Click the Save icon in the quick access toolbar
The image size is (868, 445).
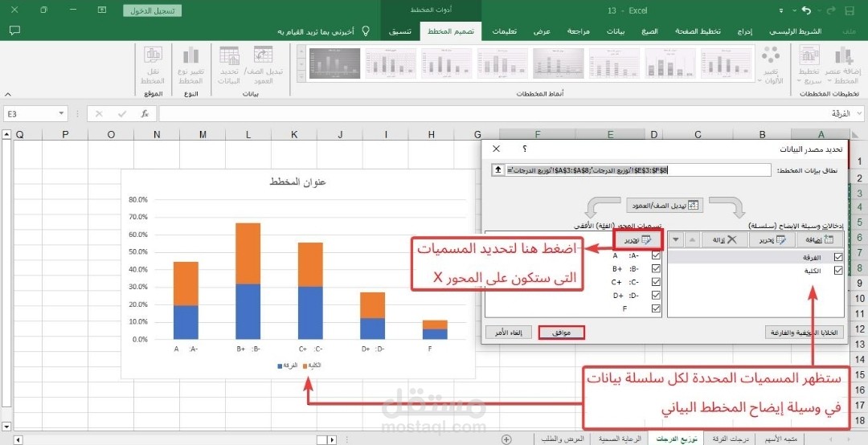(850, 10)
